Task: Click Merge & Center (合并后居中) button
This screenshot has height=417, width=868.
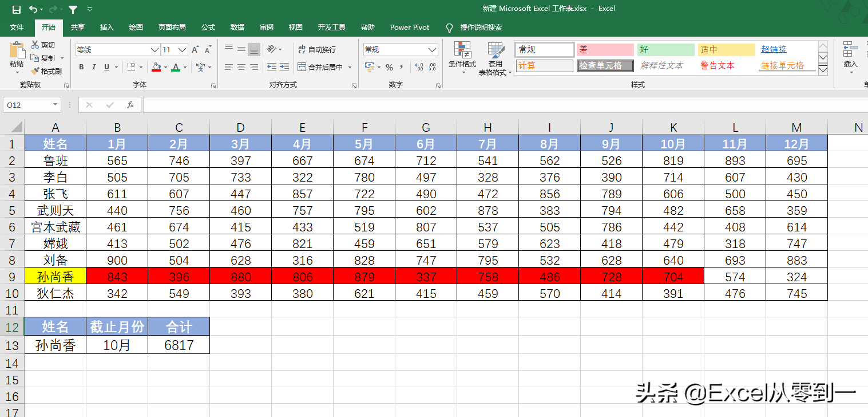Action: tap(320, 67)
